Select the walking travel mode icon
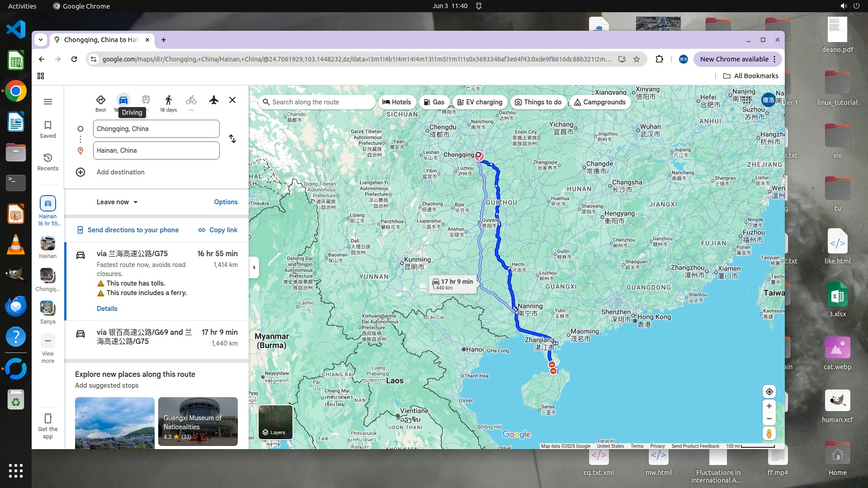This screenshot has height=488, width=868. coord(169,100)
